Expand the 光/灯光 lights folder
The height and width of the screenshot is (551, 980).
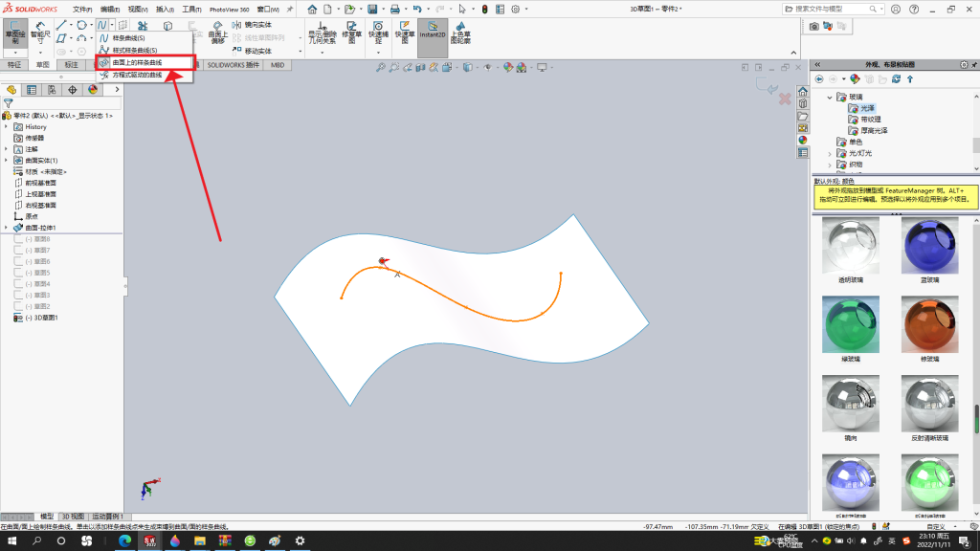point(830,154)
